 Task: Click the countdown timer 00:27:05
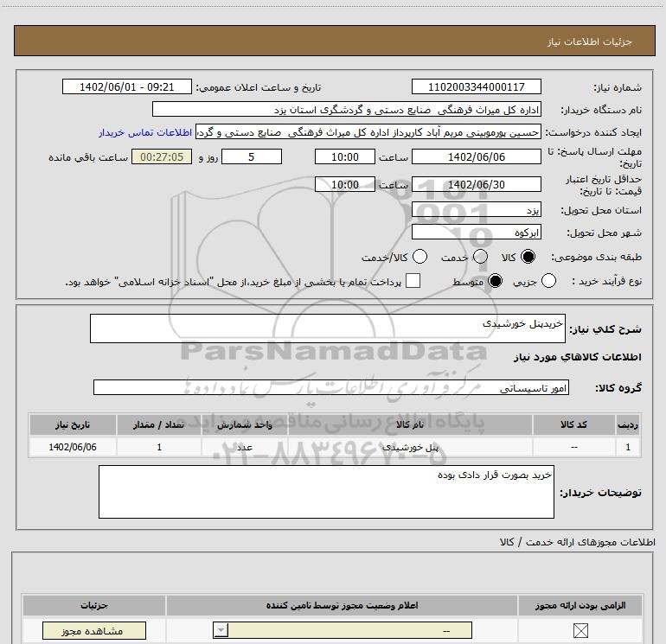162,156
